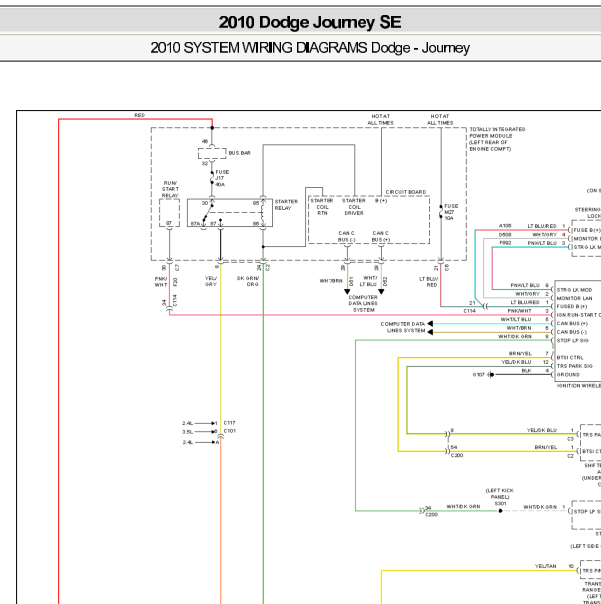Select the "YEL/GRY" wire color label
The image size is (601, 604).
point(211,281)
